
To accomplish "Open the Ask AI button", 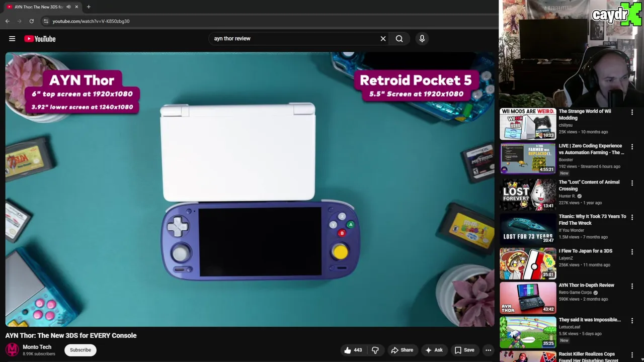I will coord(434,350).
